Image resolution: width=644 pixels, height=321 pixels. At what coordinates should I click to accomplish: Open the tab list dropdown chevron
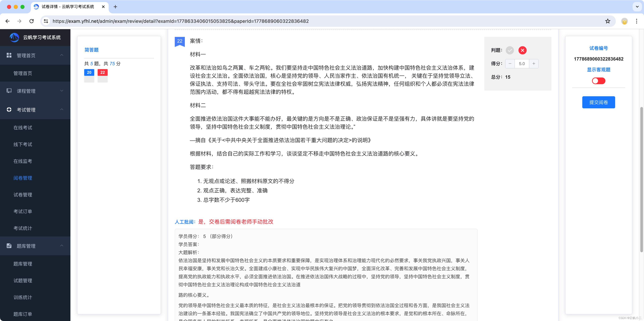[x=637, y=7]
